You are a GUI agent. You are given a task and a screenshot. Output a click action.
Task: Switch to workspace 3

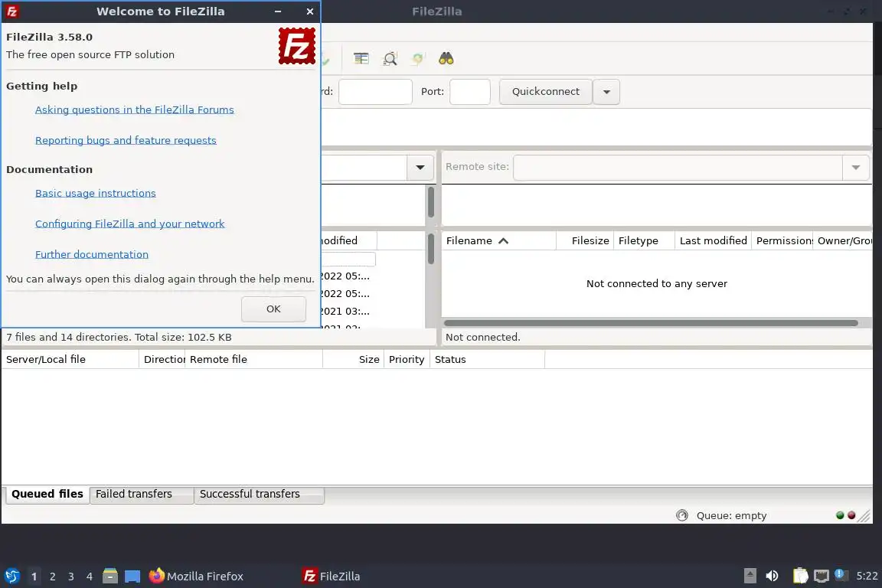71,577
